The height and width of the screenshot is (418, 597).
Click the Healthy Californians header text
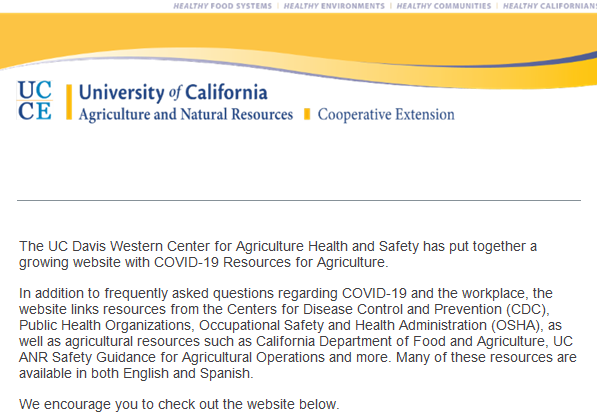click(550, 6)
